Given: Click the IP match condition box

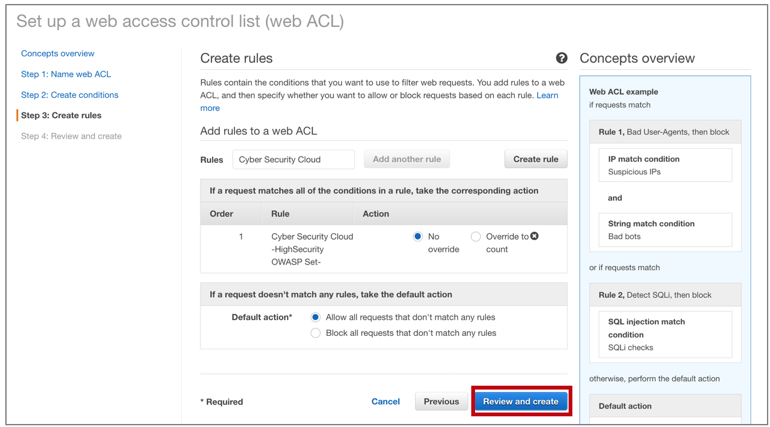Looking at the screenshot, I should coord(665,165).
